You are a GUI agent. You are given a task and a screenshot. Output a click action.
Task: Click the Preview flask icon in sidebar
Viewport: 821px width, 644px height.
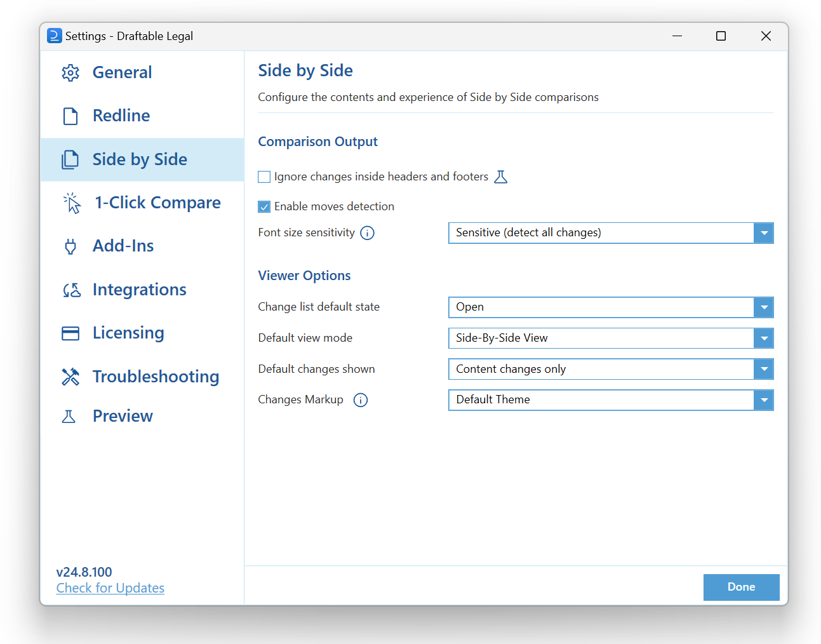point(69,417)
